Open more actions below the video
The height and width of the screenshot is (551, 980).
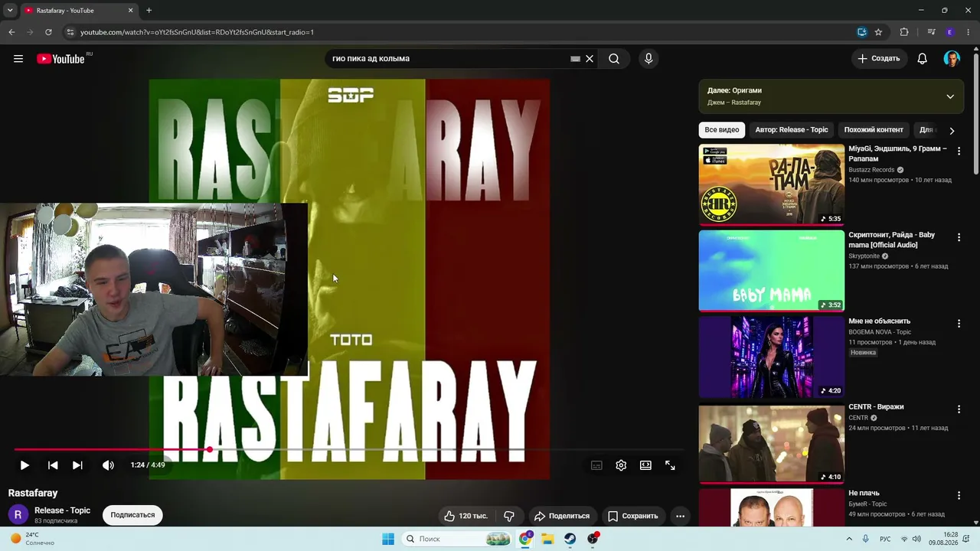(x=680, y=516)
